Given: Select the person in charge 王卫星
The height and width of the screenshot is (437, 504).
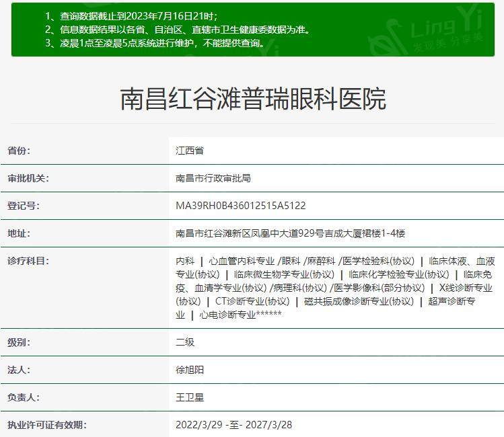Looking at the screenshot, I should [190, 397].
